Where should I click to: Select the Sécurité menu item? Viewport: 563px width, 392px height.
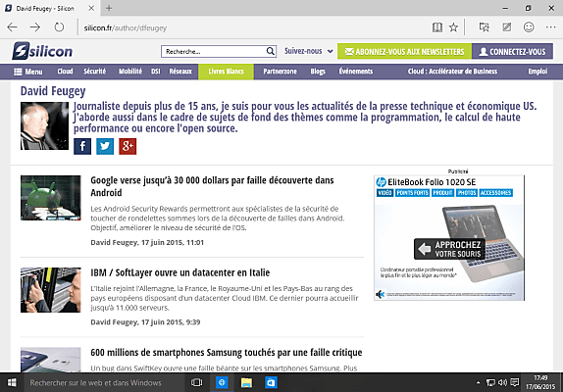click(95, 72)
